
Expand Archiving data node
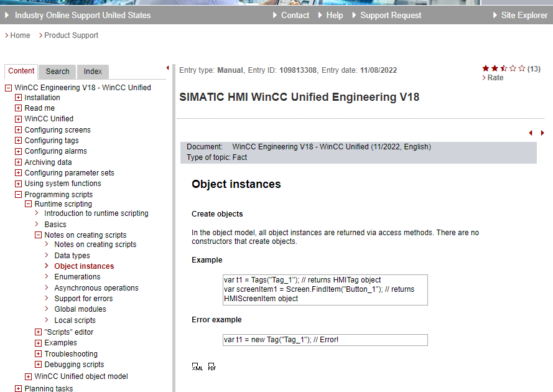click(x=18, y=162)
